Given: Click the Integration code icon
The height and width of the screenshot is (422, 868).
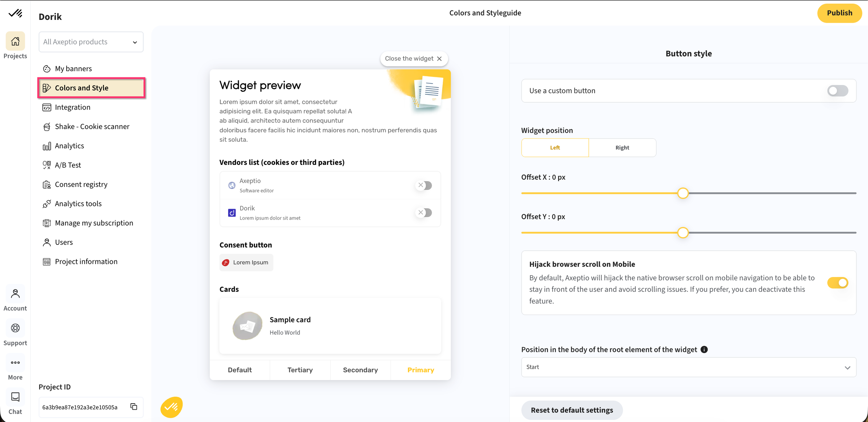Looking at the screenshot, I should tap(47, 107).
